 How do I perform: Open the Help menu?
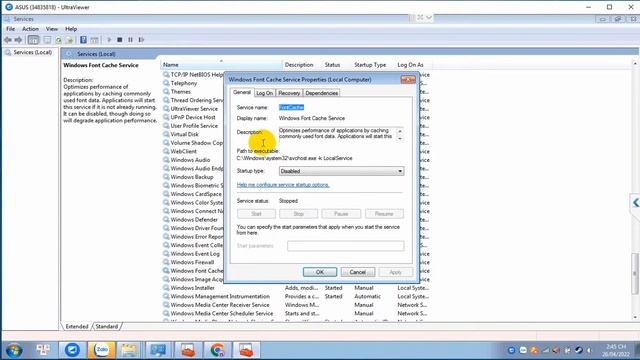click(x=71, y=29)
